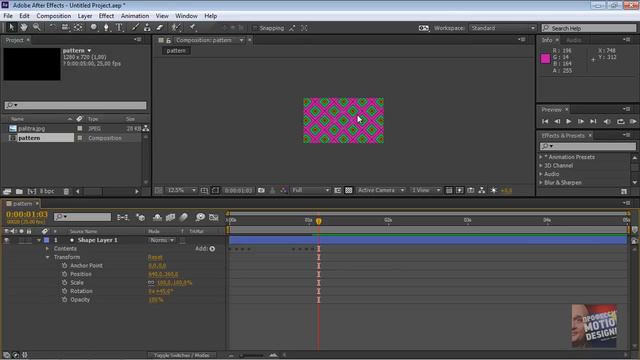This screenshot has height=360, width=640.
Task: Open Shape Layer 1 blending mode dropdown
Action: point(162,240)
